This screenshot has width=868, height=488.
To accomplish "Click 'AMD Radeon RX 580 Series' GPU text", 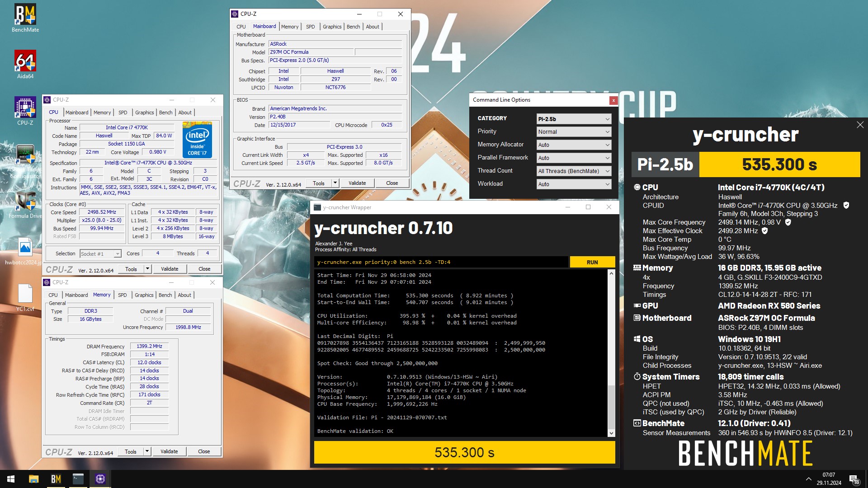I will tap(769, 306).
